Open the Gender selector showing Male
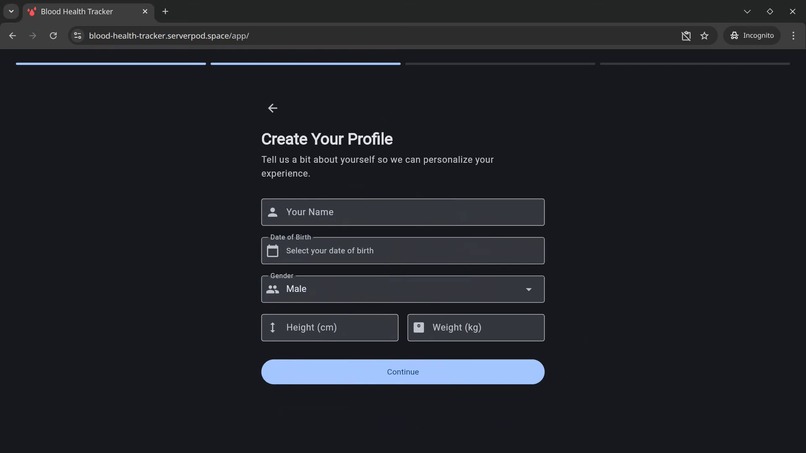The image size is (806, 453). (x=402, y=289)
